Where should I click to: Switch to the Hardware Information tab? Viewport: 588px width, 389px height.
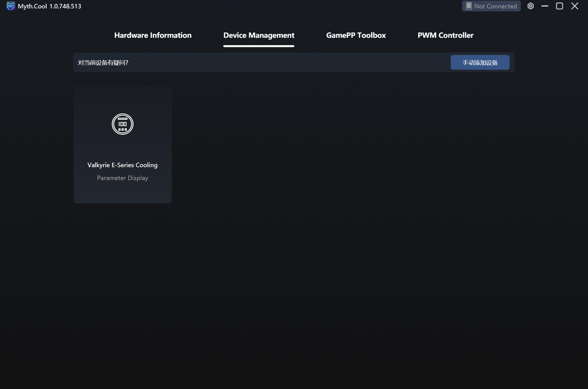pos(152,35)
